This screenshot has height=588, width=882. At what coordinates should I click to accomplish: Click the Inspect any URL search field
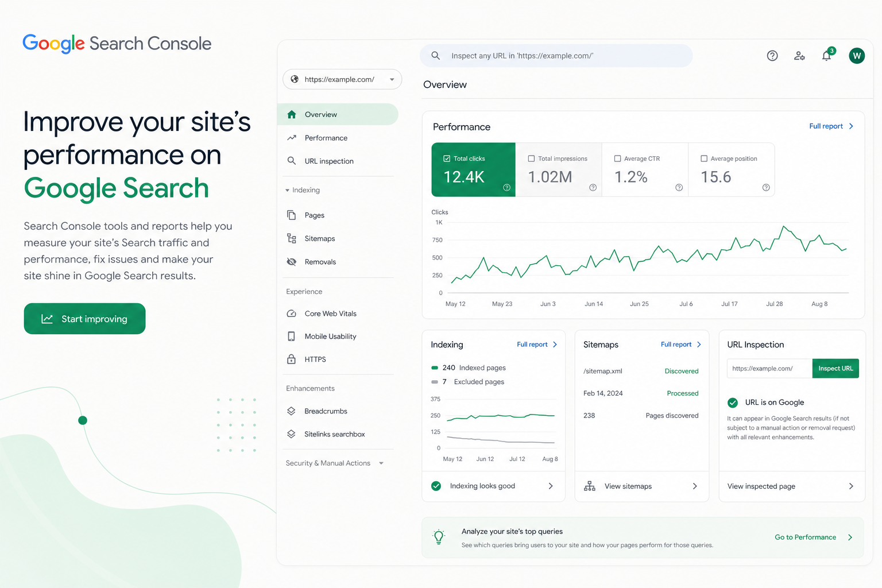pos(556,56)
